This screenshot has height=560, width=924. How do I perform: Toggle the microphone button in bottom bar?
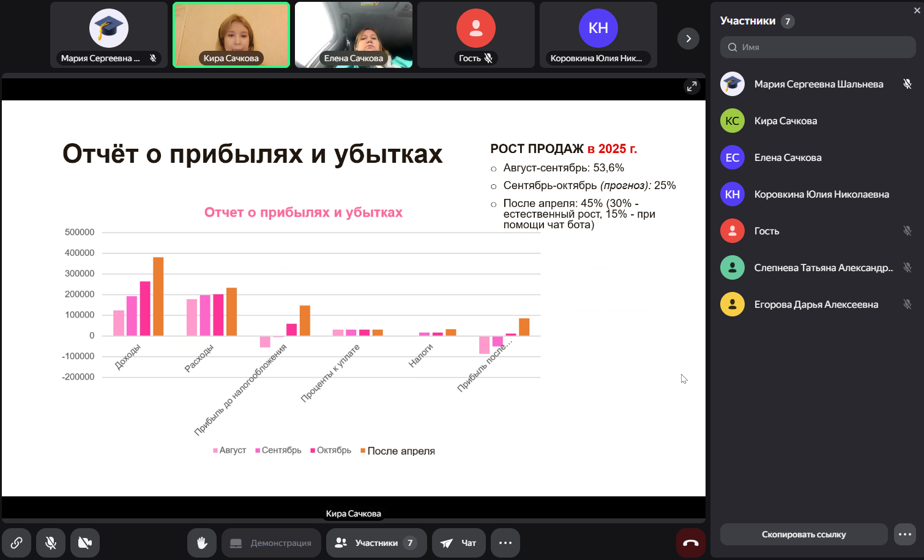pos(51,543)
